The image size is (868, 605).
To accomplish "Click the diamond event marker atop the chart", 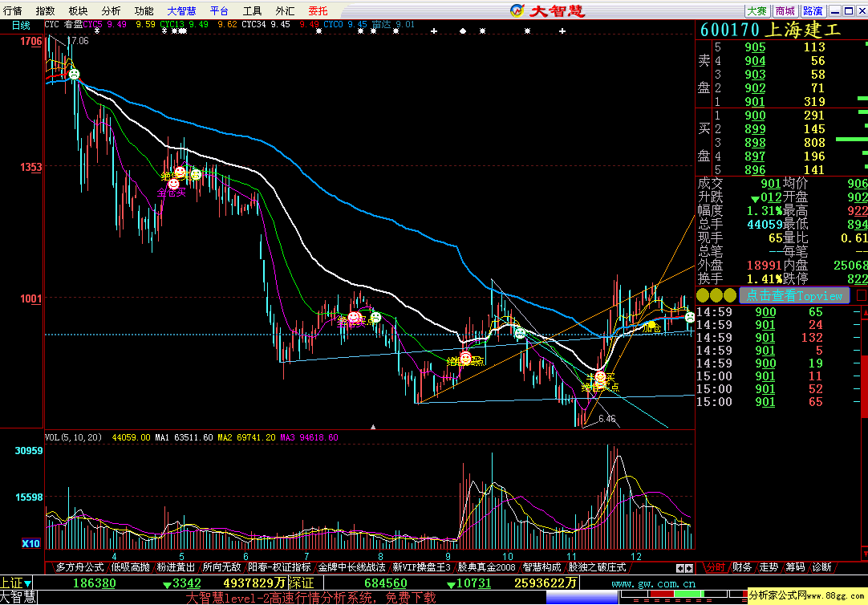I will point(463,31).
